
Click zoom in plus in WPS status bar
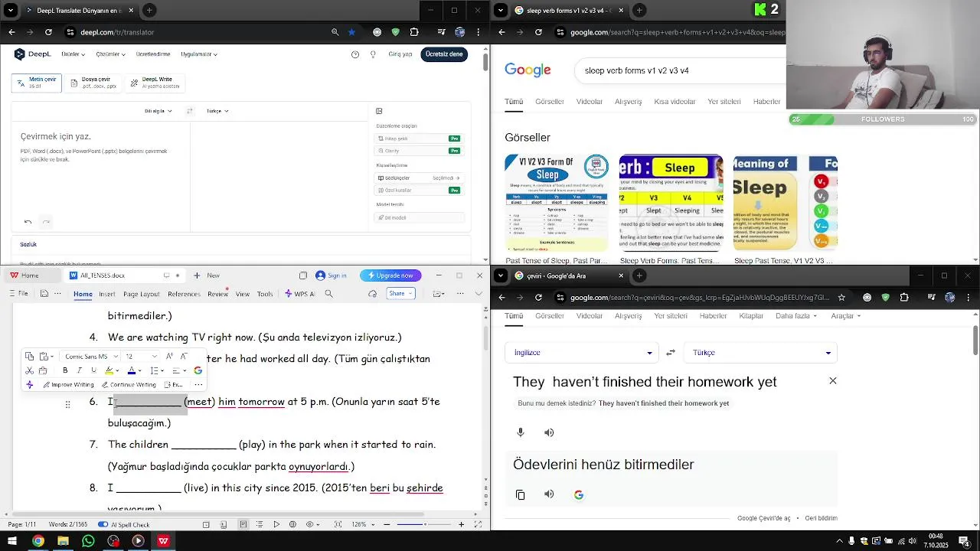[x=461, y=524]
